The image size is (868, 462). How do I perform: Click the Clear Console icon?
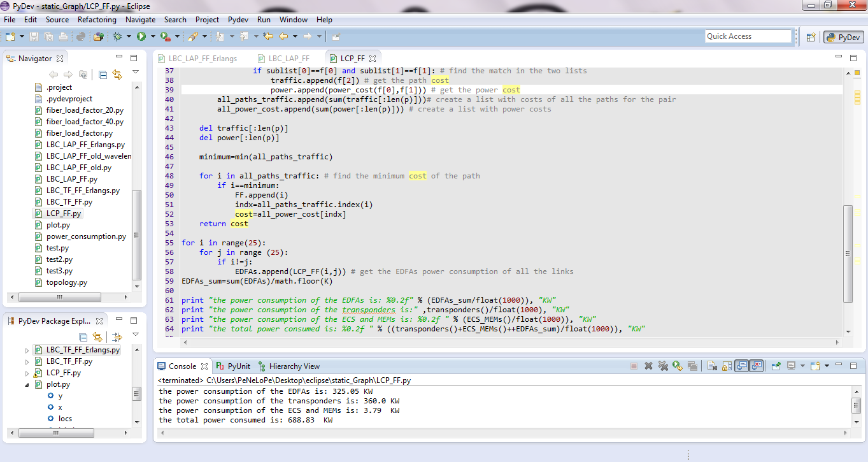(711, 366)
